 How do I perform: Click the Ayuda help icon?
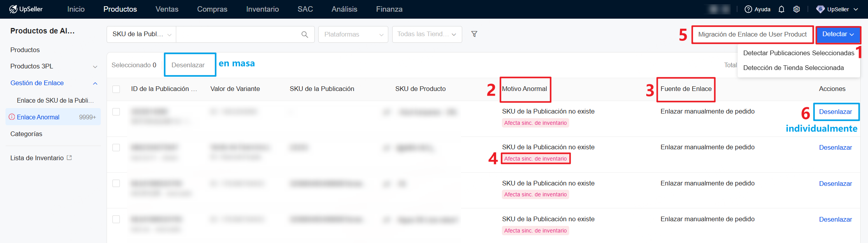pos(748,9)
